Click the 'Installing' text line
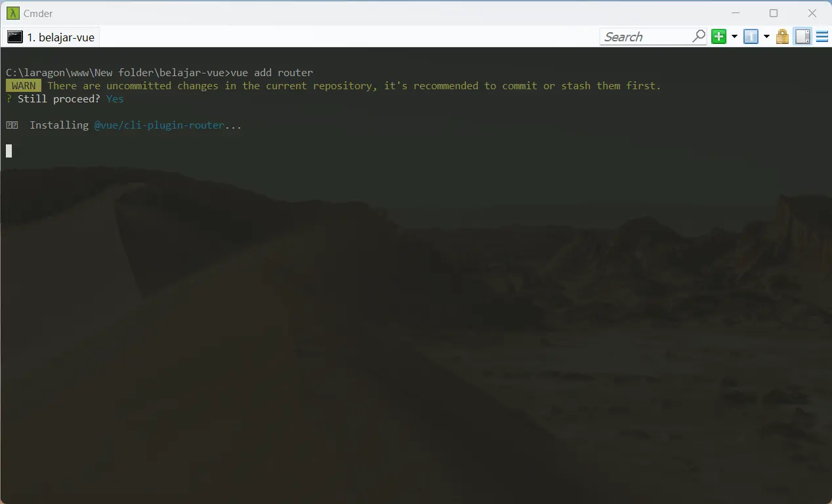832x504 pixels. click(x=59, y=125)
